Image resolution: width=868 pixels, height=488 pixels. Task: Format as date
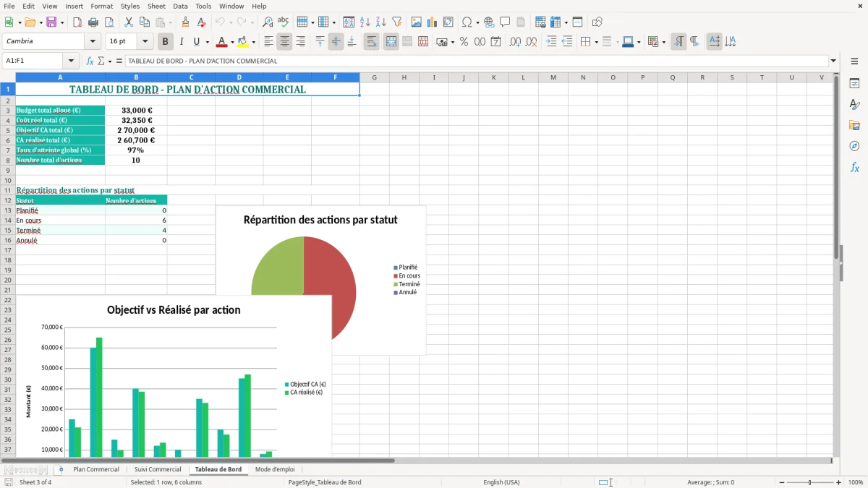496,42
